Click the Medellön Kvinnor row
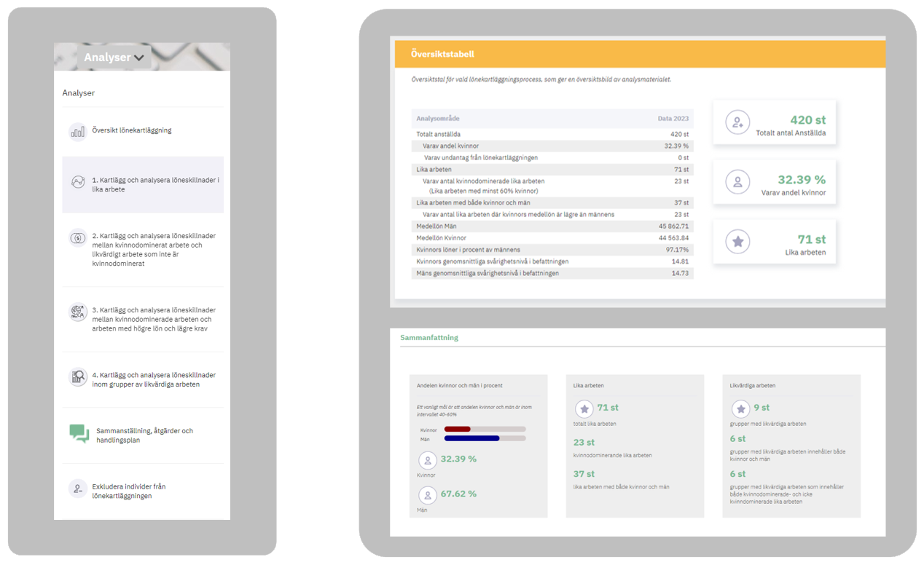This screenshot has width=924, height=565. tap(552, 238)
